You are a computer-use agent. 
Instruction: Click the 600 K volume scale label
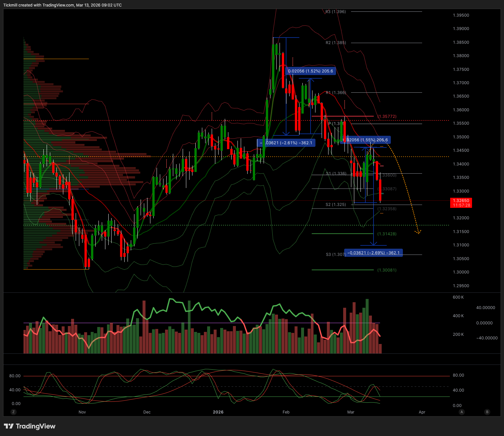[x=458, y=297]
